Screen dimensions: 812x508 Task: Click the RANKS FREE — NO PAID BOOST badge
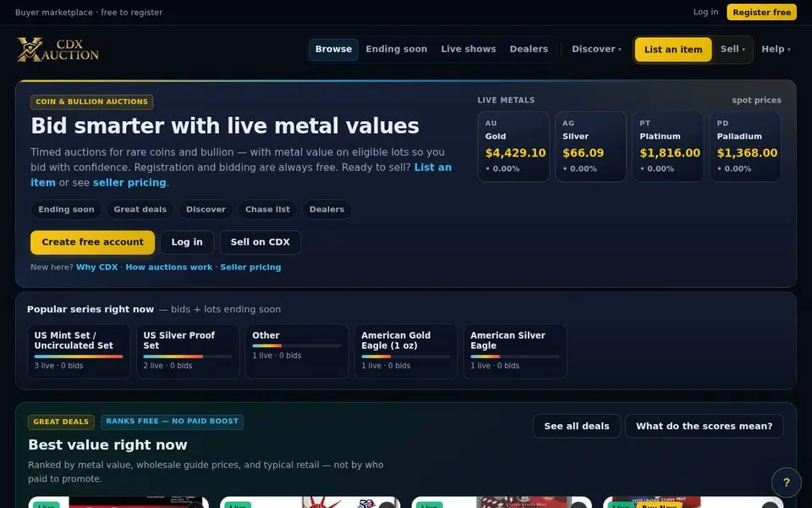172,422
